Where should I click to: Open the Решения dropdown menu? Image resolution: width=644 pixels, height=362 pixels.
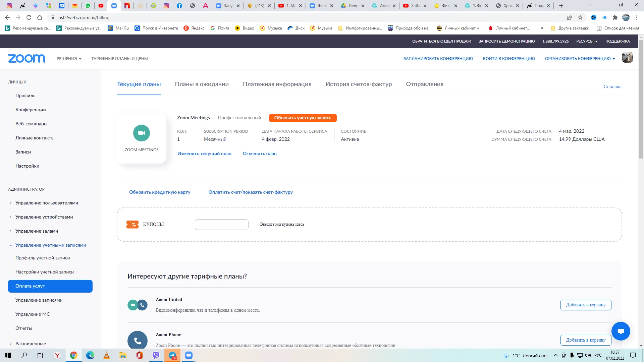(x=69, y=59)
